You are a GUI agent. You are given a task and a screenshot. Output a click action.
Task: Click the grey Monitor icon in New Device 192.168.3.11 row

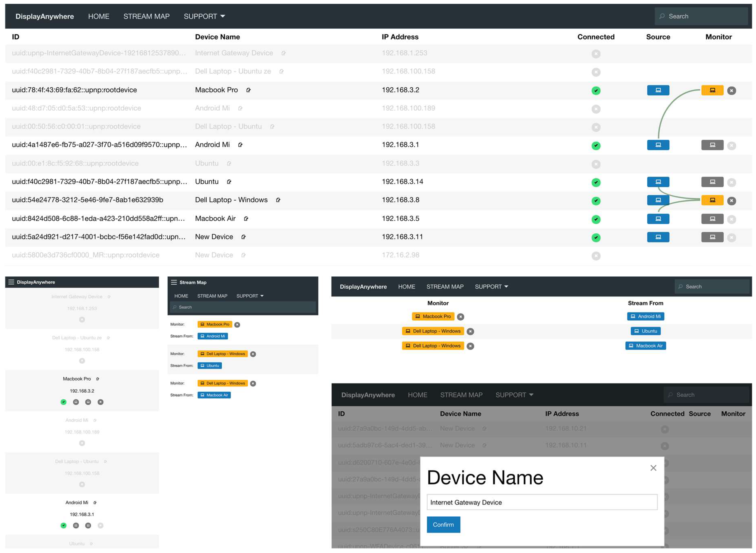tap(712, 237)
